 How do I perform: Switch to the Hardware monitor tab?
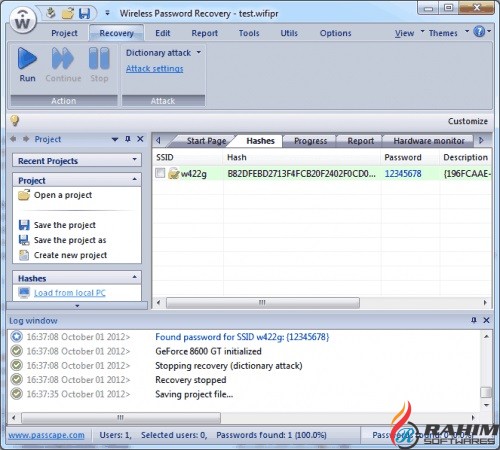point(429,141)
